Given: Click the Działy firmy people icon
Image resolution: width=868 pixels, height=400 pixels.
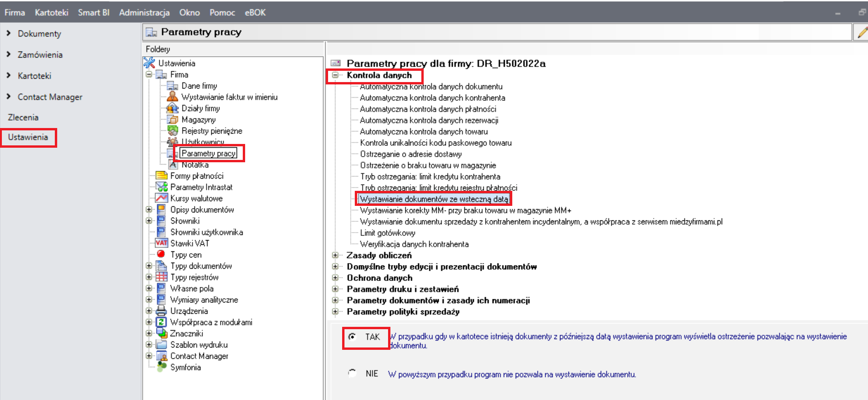Looking at the screenshot, I should [172, 108].
